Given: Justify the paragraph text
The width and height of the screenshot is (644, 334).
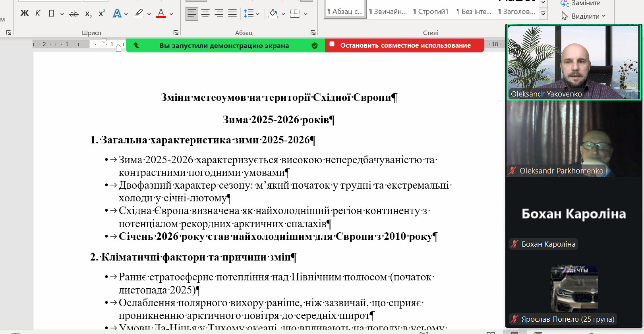Looking at the screenshot, I should tap(232, 14).
